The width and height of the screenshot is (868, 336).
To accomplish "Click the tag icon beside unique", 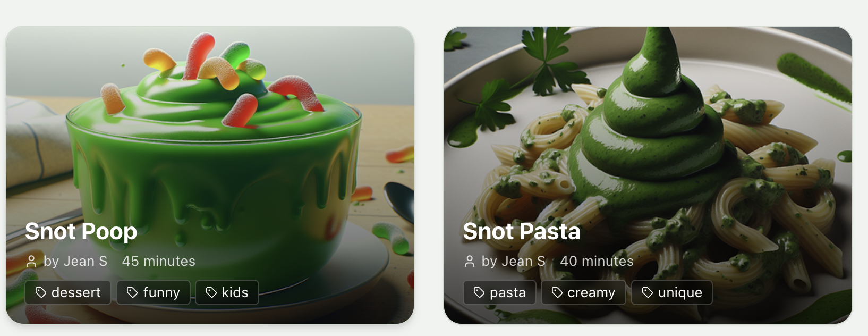I will (648, 292).
